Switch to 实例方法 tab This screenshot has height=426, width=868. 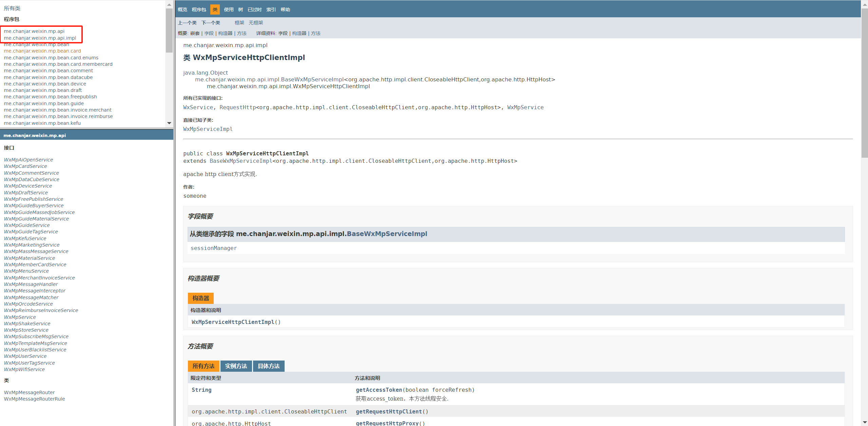236,366
